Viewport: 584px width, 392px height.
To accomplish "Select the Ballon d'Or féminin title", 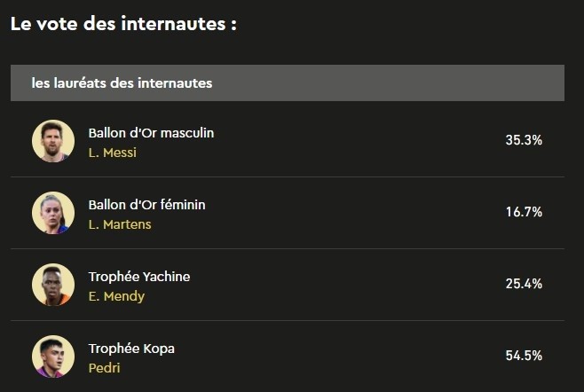I will [x=146, y=205].
